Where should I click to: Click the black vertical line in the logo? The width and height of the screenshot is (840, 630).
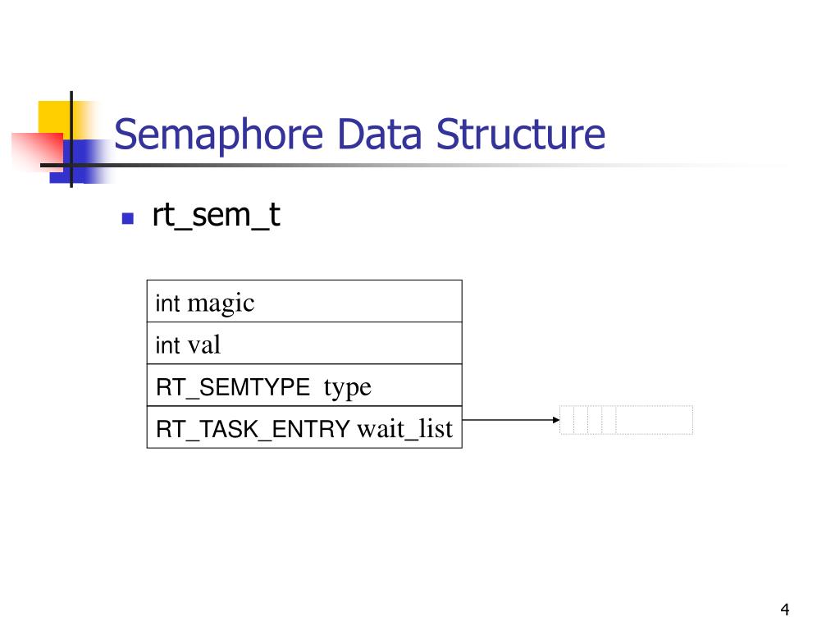point(71,139)
